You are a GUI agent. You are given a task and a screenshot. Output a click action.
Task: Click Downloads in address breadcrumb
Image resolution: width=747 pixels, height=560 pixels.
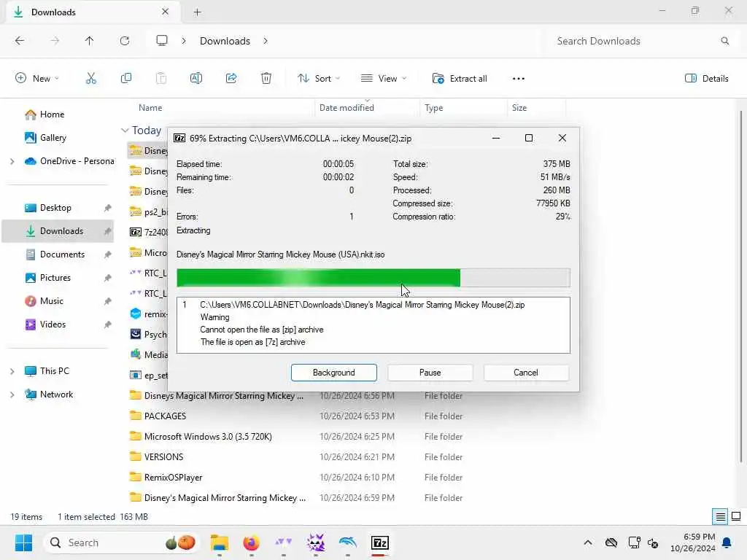click(225, 41)
